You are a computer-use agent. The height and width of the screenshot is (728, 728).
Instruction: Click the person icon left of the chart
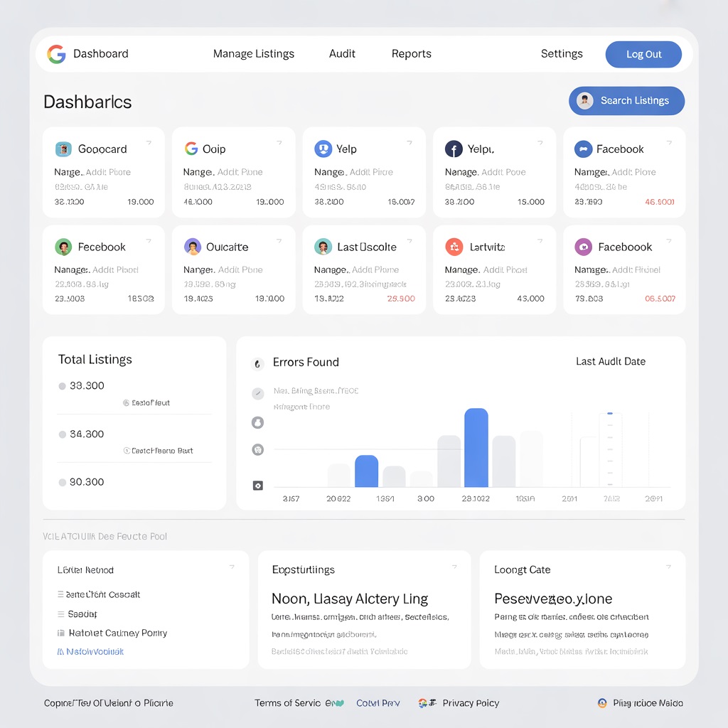point(257,422)
